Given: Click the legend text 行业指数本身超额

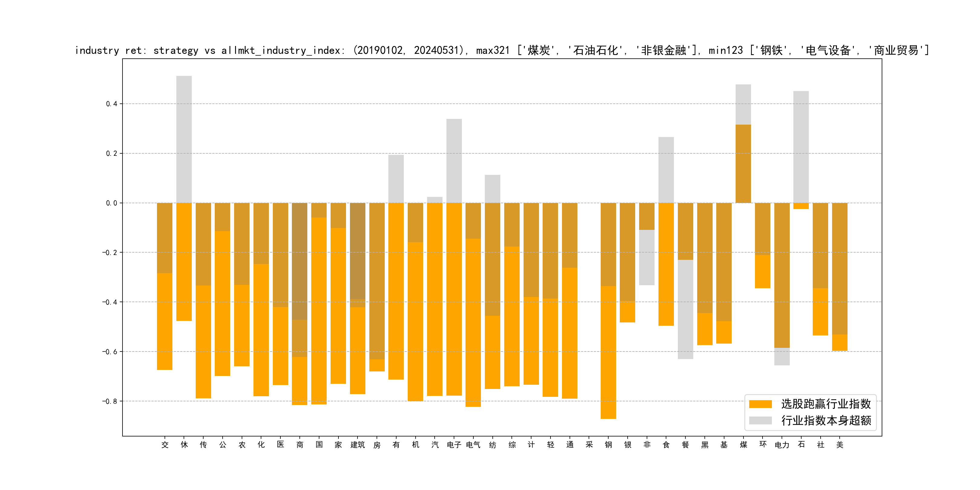Looking at the screenshot, I should click(x=826, y=420).
